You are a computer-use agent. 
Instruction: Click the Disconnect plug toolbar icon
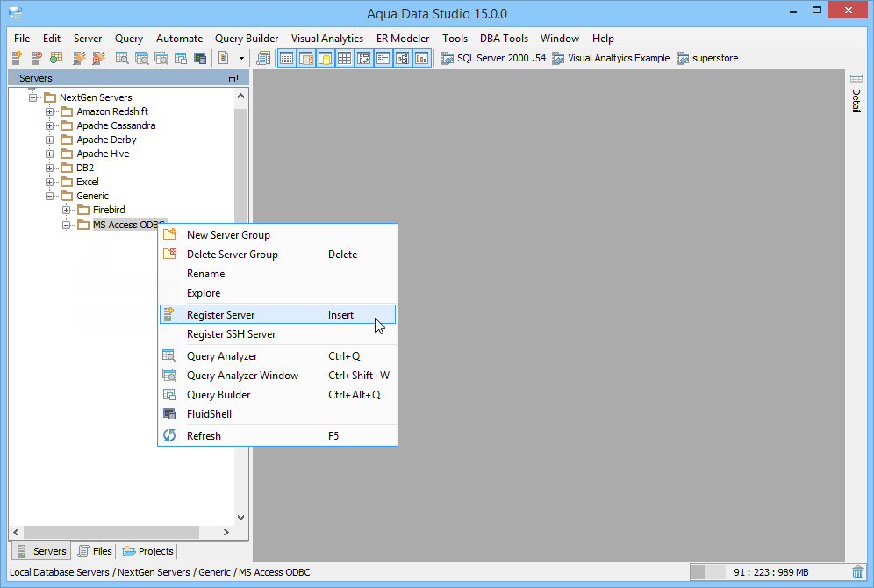point(99,57)
